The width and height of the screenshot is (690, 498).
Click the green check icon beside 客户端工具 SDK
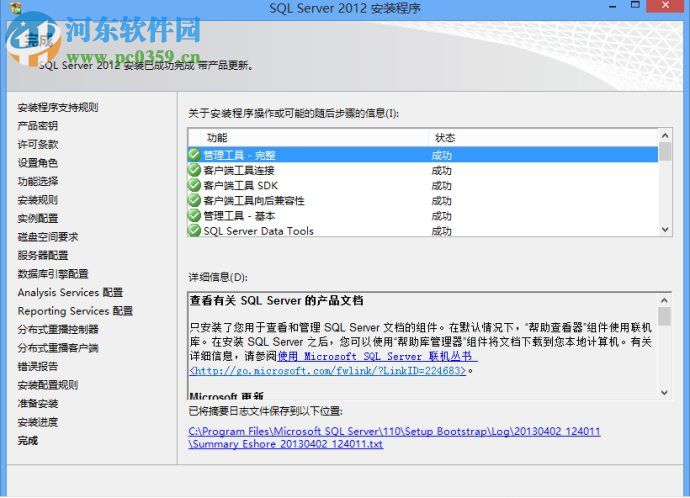[x=194, y=185]
